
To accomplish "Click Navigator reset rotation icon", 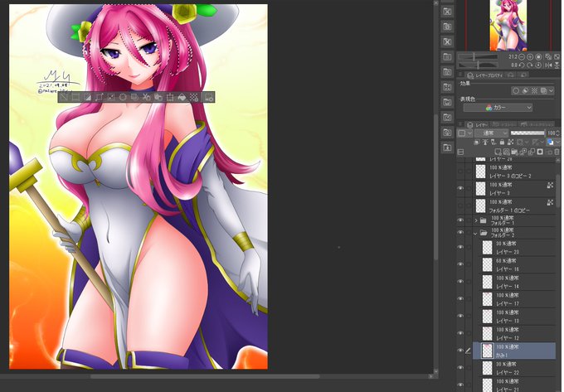I will tap(538, 65).
